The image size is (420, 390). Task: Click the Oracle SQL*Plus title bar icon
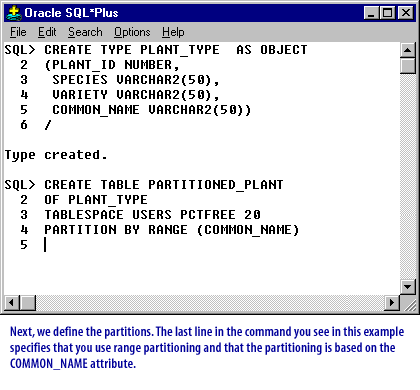click(x=14, y=13)
